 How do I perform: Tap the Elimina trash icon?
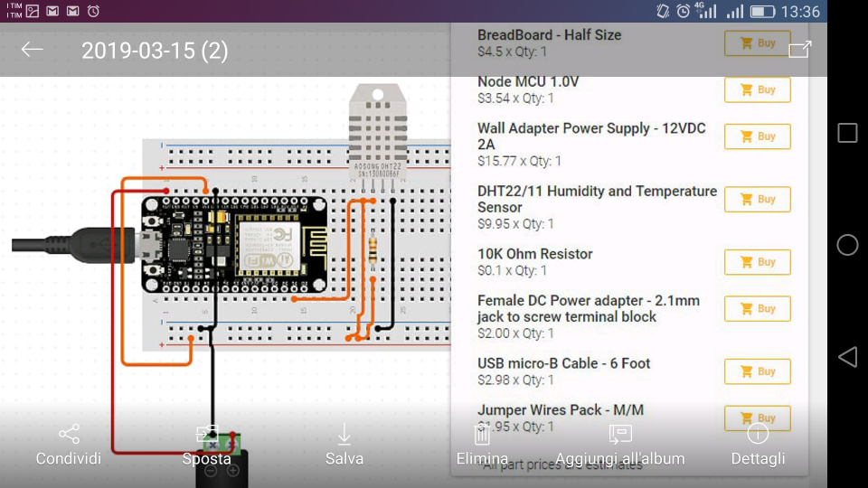tap(482, 436)
